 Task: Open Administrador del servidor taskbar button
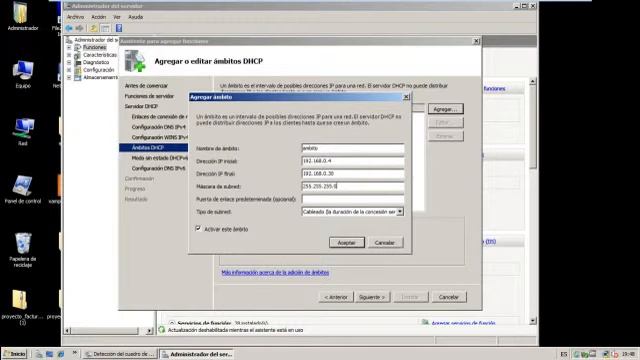click(197, 354)
